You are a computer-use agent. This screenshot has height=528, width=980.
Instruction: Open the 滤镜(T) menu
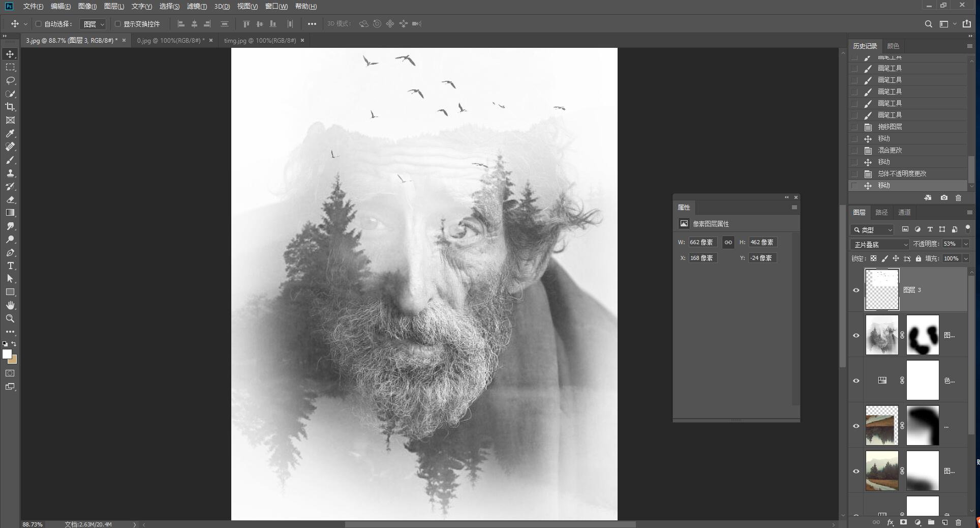click(197, 6)
